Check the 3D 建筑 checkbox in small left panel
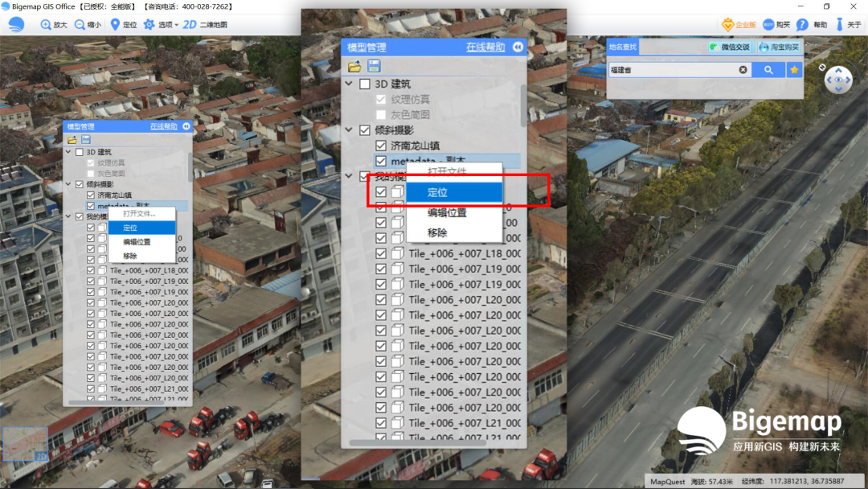The width and height of the screenshot is (868, 489). [80, 152]
